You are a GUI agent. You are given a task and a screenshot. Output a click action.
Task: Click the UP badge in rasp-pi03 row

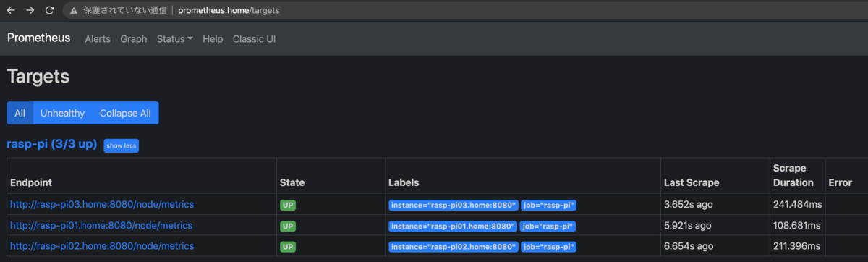click(288, 206)
